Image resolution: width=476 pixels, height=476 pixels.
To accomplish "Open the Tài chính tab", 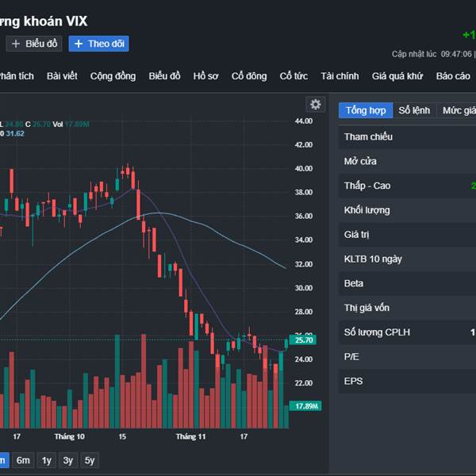I will [x=340, y=76].
